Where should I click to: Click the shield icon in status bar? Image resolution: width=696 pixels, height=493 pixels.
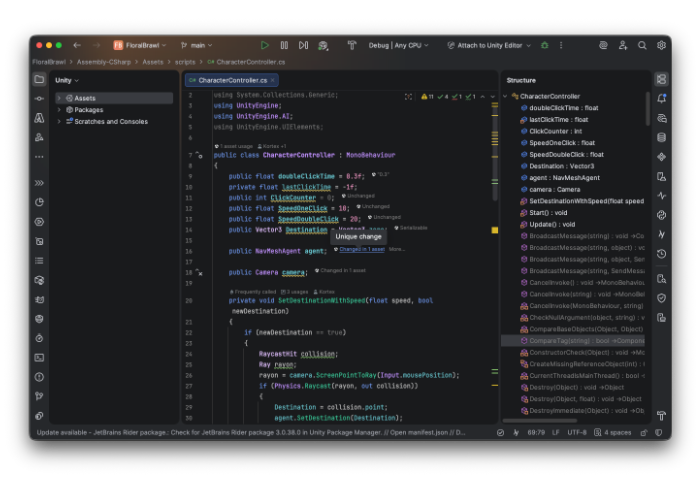click(659, 433)
